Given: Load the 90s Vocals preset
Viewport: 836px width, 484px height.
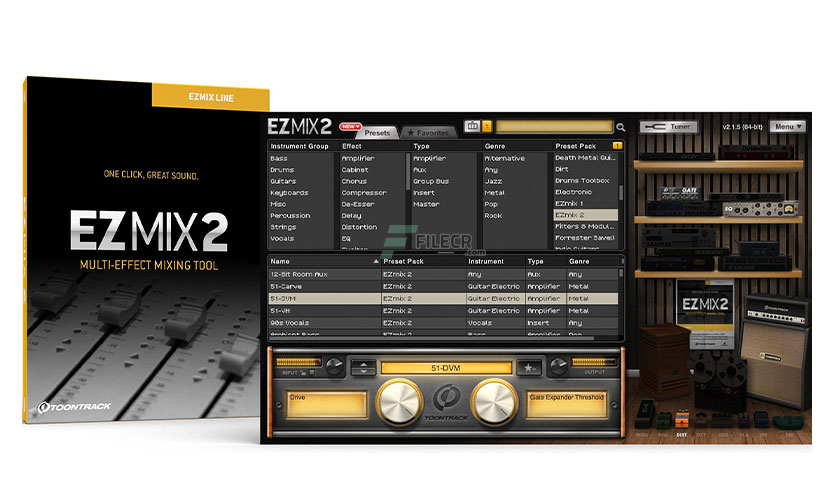Looking at the screenshot, I should click(443, 323).
